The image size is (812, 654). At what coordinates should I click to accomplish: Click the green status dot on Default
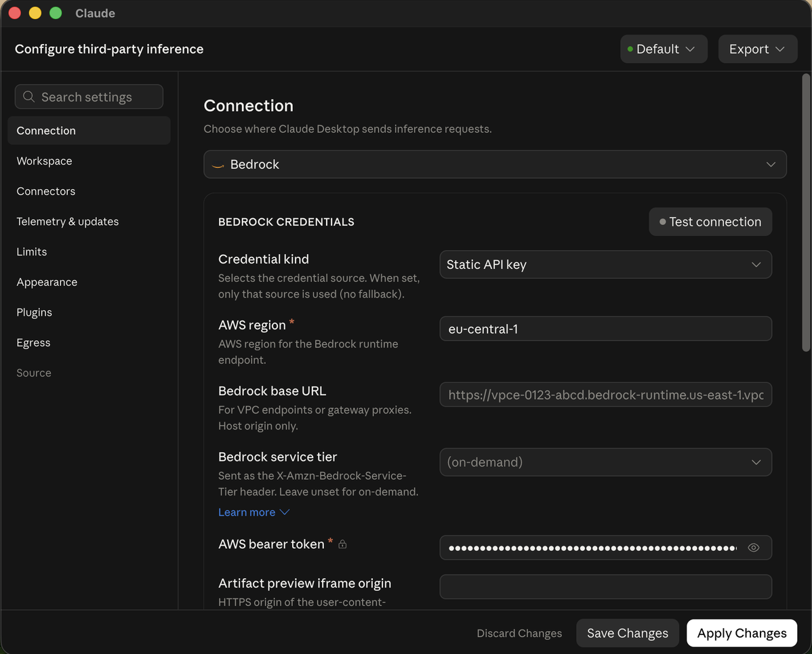click(x=630, y=49)
